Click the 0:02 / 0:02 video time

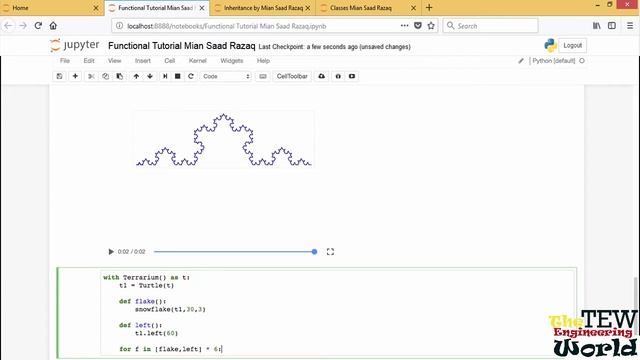click(131, 252)
